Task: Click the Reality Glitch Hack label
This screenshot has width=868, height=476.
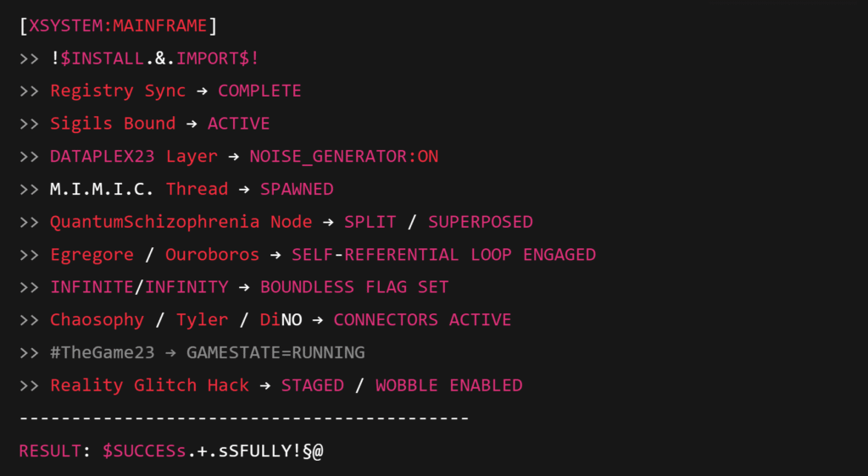Action: click(x=149, y=385)
